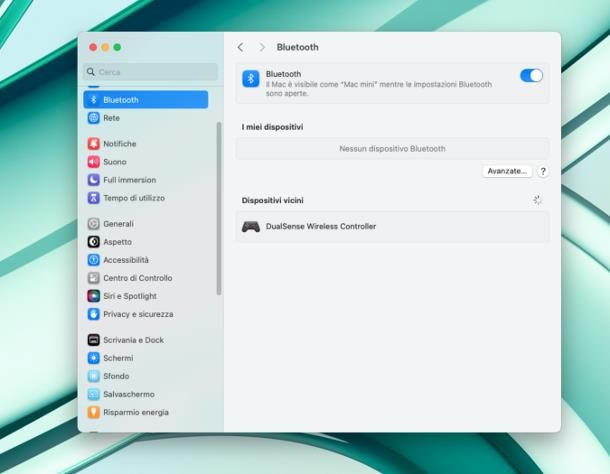Screen dimensions: 610x474
Task: Click the Siri e Spotlight icon
Action: click(93, 296)
